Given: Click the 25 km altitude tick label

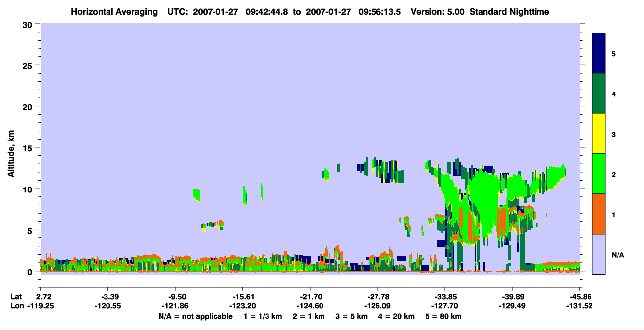Looking at the screenshot, I should click(29, 65).
